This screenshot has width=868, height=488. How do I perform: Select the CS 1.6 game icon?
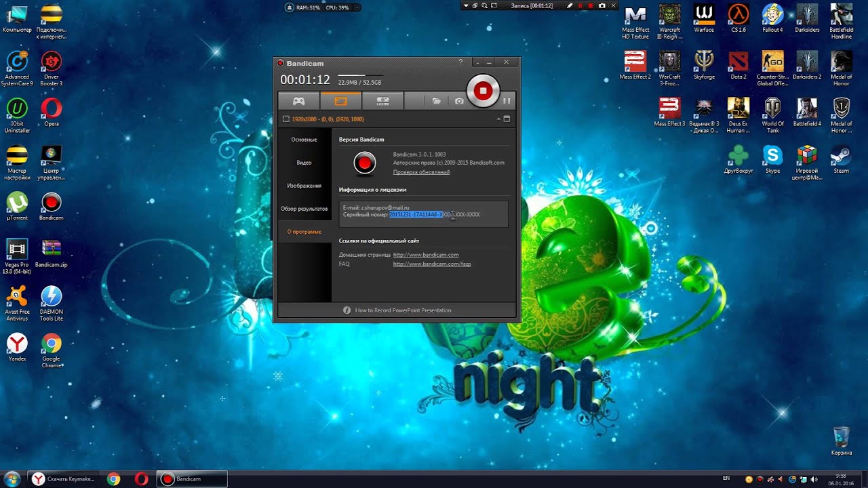[738, 19]
